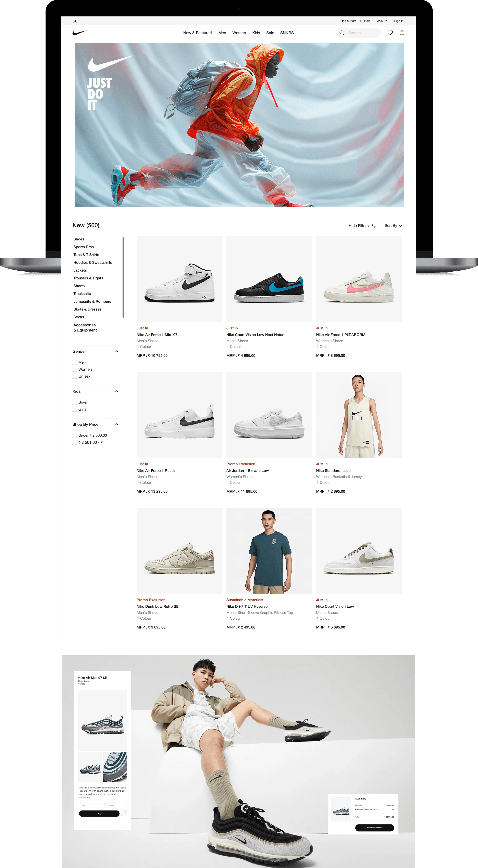Tick the Men gender checkbox
Viewport: 478px width, 868px height.
pyautogui.click(x=74, y=362)
